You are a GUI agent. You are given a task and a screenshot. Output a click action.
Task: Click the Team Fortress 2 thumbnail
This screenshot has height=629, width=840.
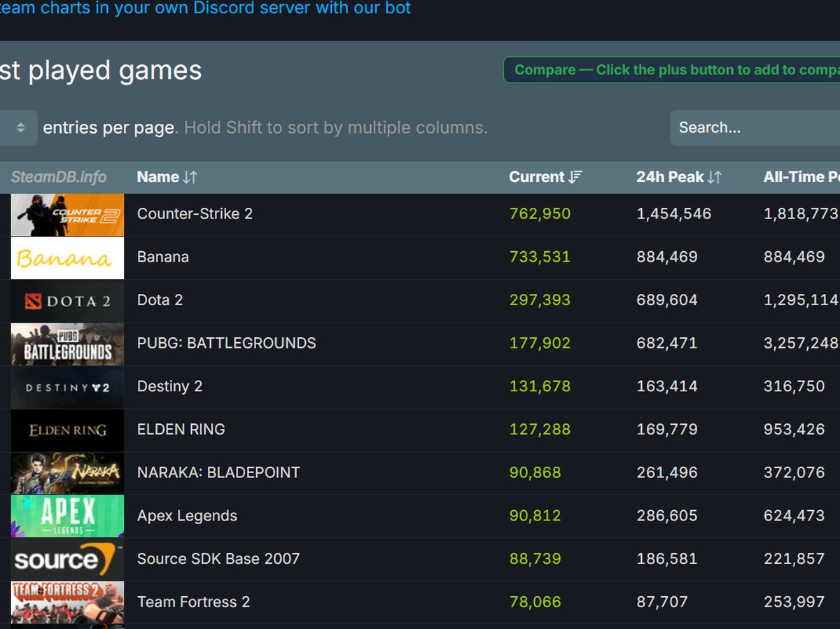point(67,602)
